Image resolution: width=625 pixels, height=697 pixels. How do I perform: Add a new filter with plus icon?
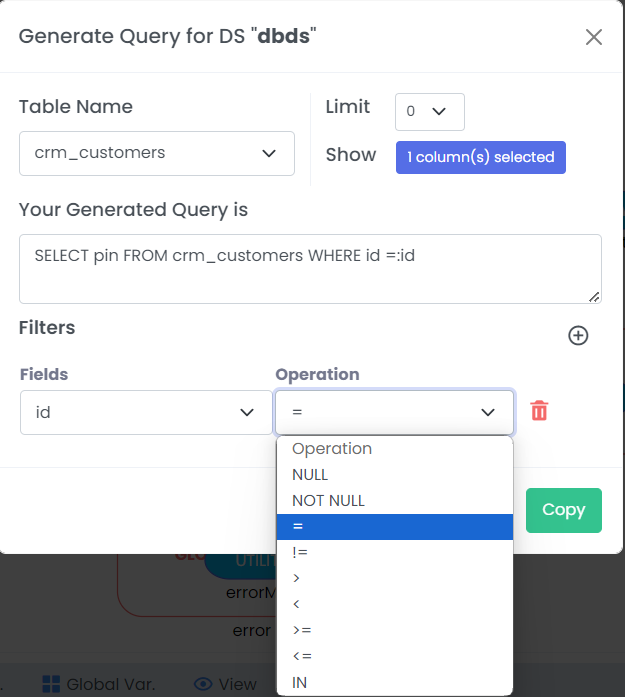coord(578,336)
